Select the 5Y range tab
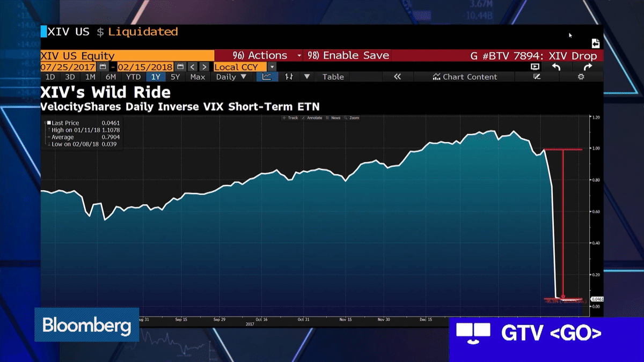 tap(175, 77)
